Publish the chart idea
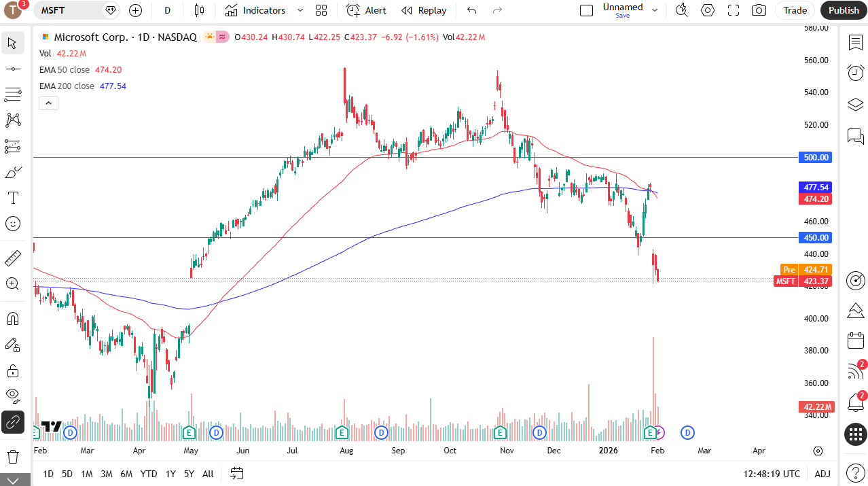Image resolution: width=868 pixels, height=486 pixels. 844,10
